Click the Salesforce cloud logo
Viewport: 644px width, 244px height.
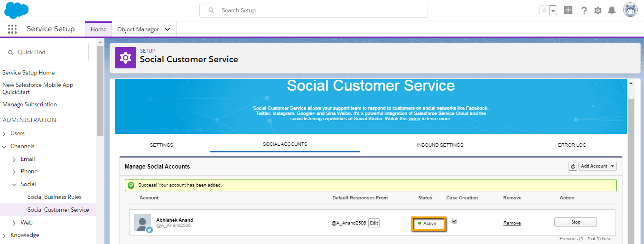tap(17, 10)
